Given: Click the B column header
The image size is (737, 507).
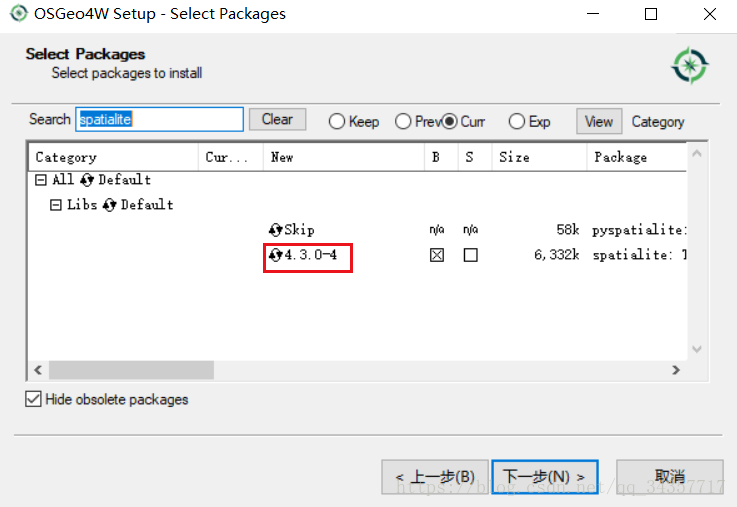Looking at the screenshot, I should pos(441,157).
